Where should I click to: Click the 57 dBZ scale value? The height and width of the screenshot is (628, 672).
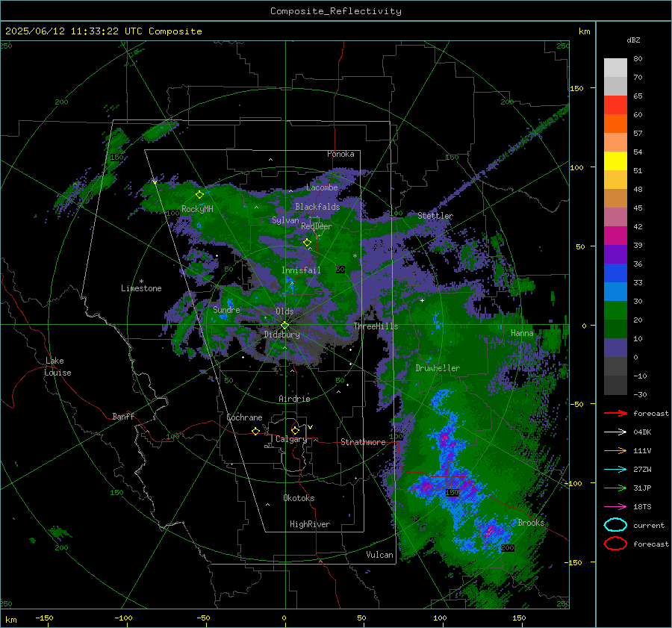[638, 134]
